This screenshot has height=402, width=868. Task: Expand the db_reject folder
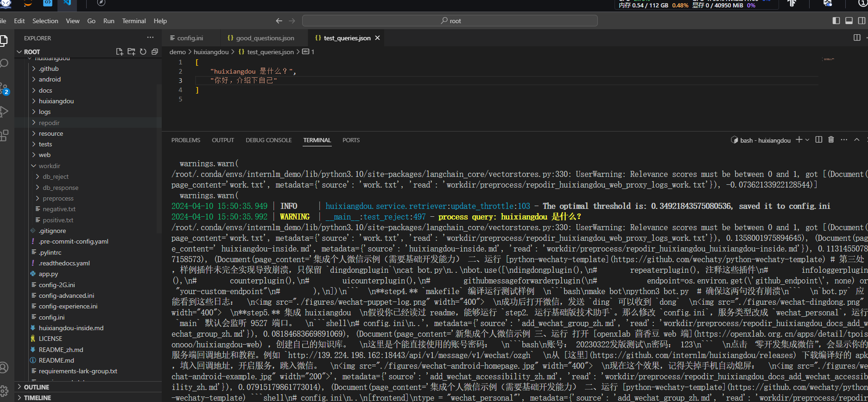(88, 176)
